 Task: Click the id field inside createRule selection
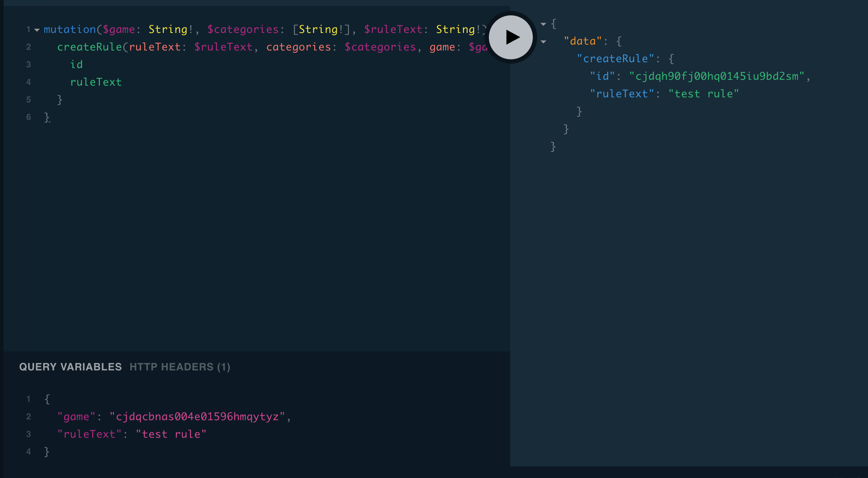[77, 64]
